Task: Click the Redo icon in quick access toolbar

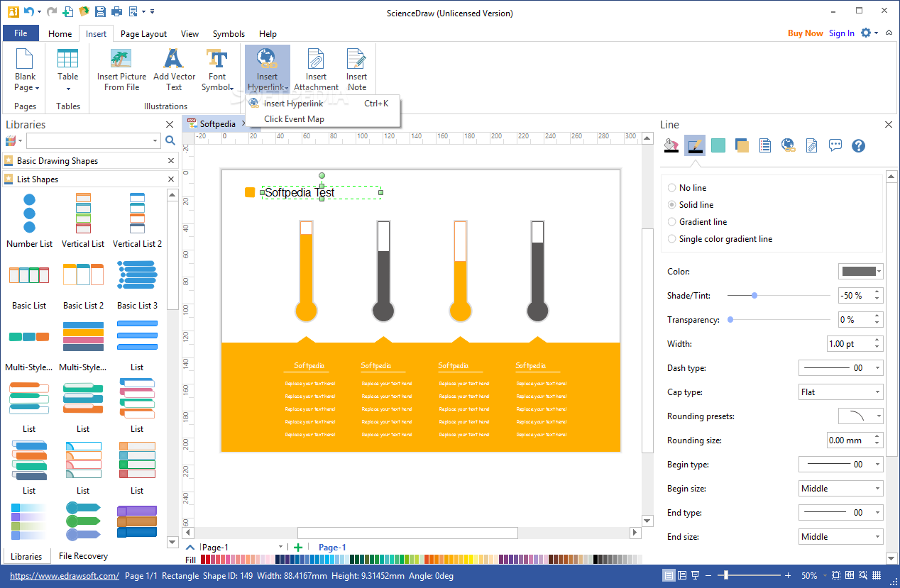Action: [51, 11]
